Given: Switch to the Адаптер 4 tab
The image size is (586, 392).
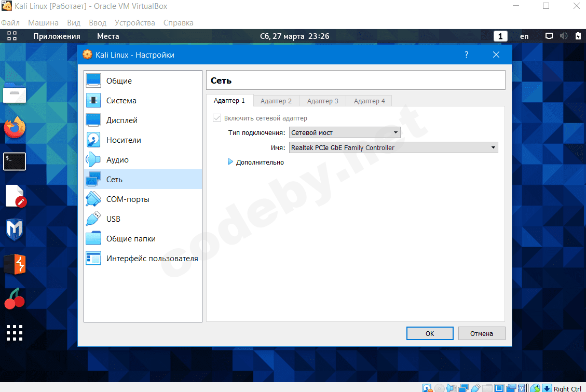Looking at the screenshot, I should pyautogui.click(x=369, y=101).
